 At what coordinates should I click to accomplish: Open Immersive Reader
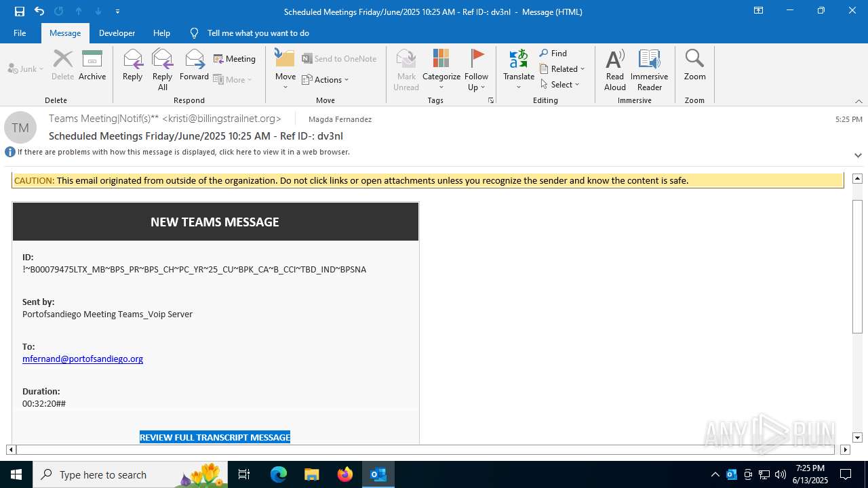pos(650,70)
